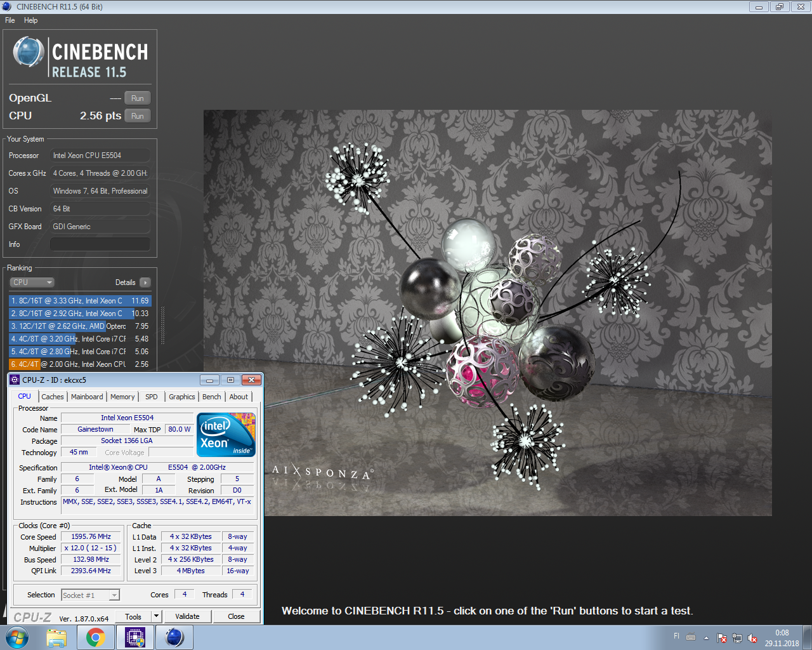Click Package value Socket 1366 LGA
812x650 pixels.
[127, 441]
